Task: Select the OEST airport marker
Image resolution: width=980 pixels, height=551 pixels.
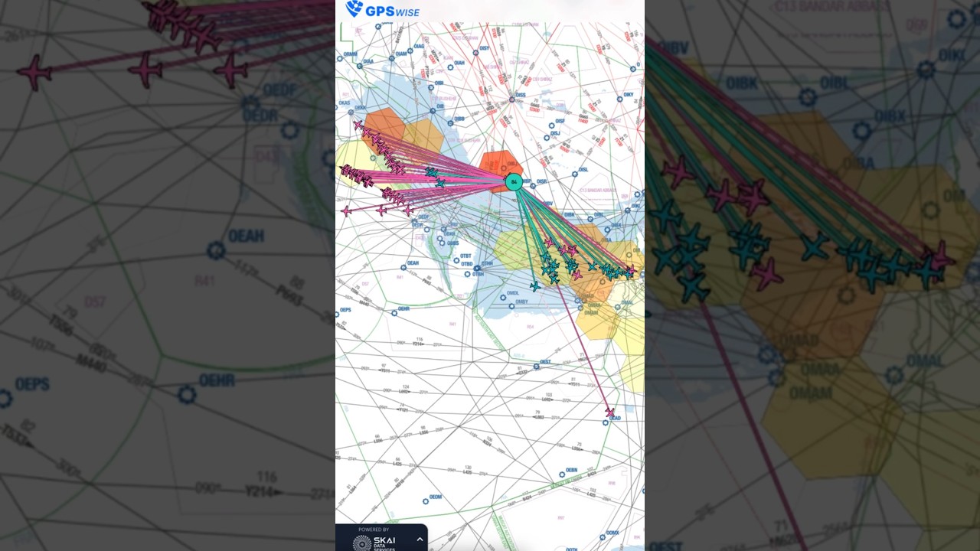Action: pyautogui.click(x=536, y=366)
